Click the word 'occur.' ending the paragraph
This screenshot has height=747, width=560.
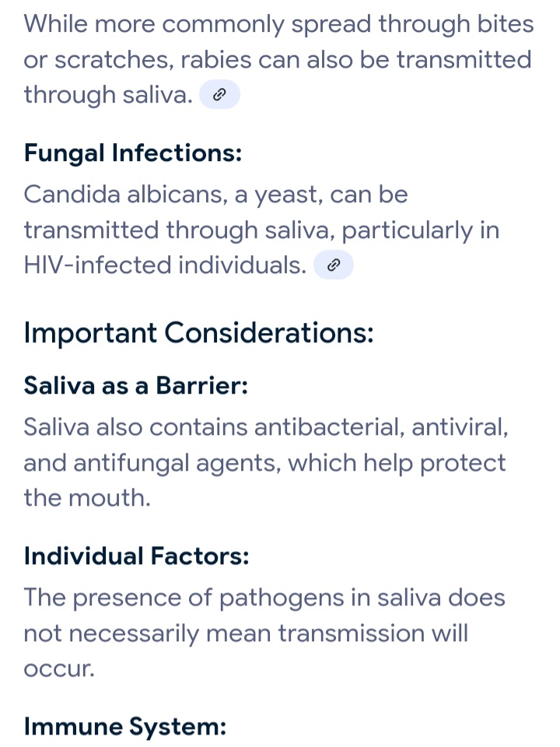pyautogui.click(x=59, y=669)
